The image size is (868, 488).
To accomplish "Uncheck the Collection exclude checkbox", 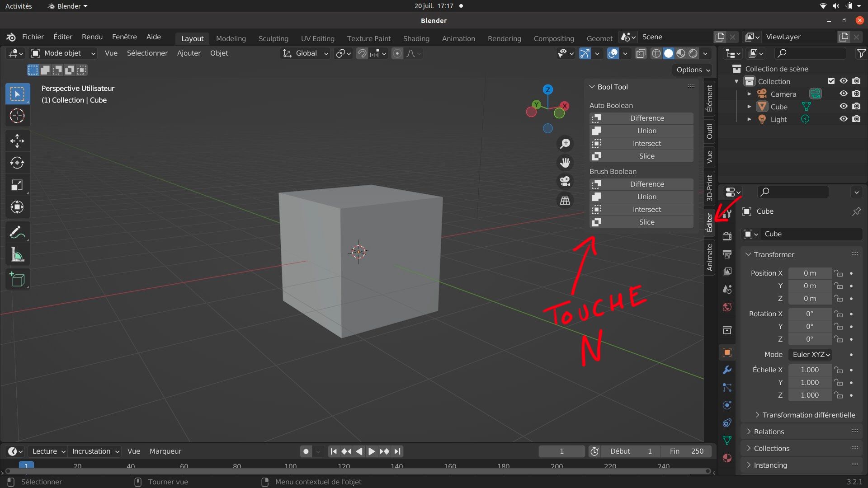I will [831, 81].
